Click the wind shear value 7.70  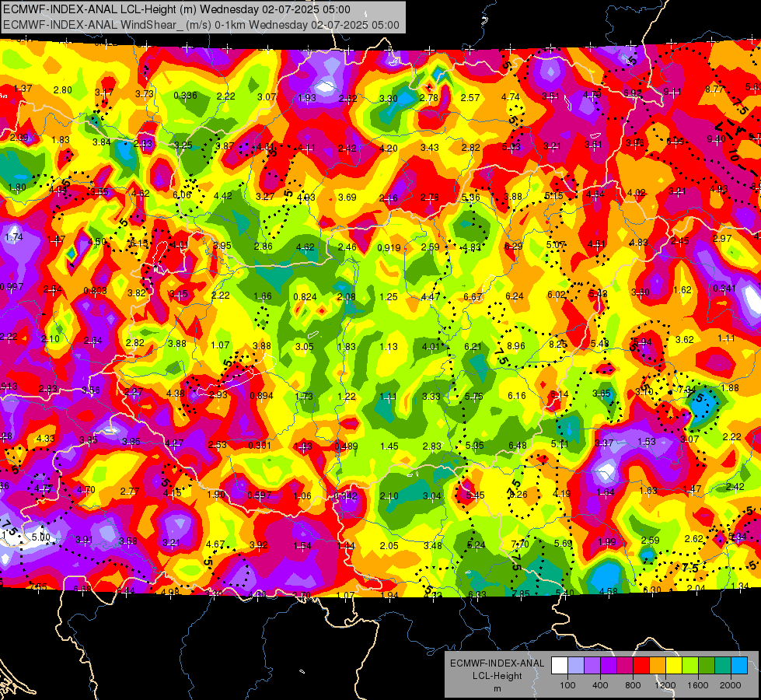click(x=520, y=544)
